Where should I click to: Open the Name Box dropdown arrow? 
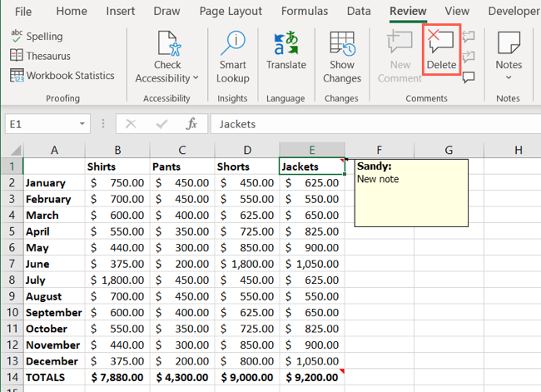pyautogui.click(x=82, y=124)
